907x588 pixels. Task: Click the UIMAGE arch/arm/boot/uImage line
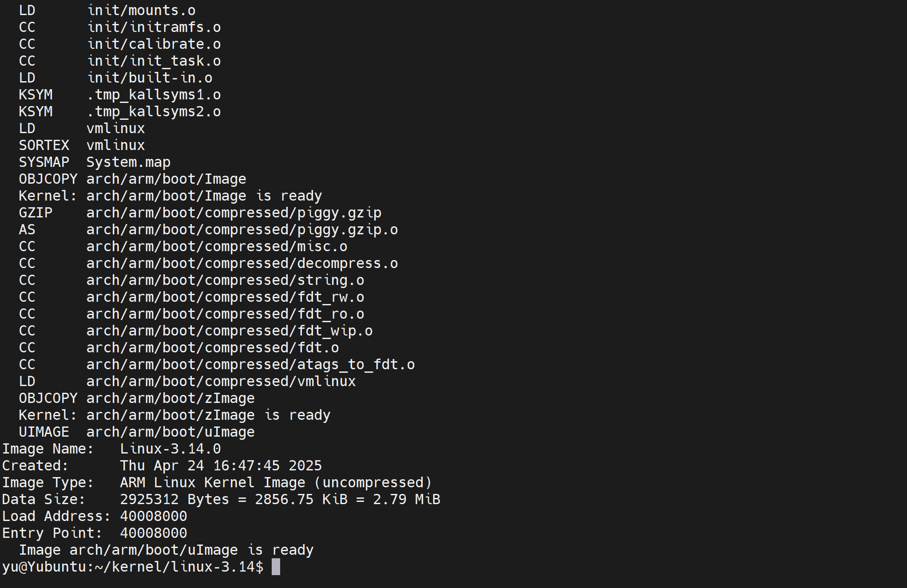[137, 432]
